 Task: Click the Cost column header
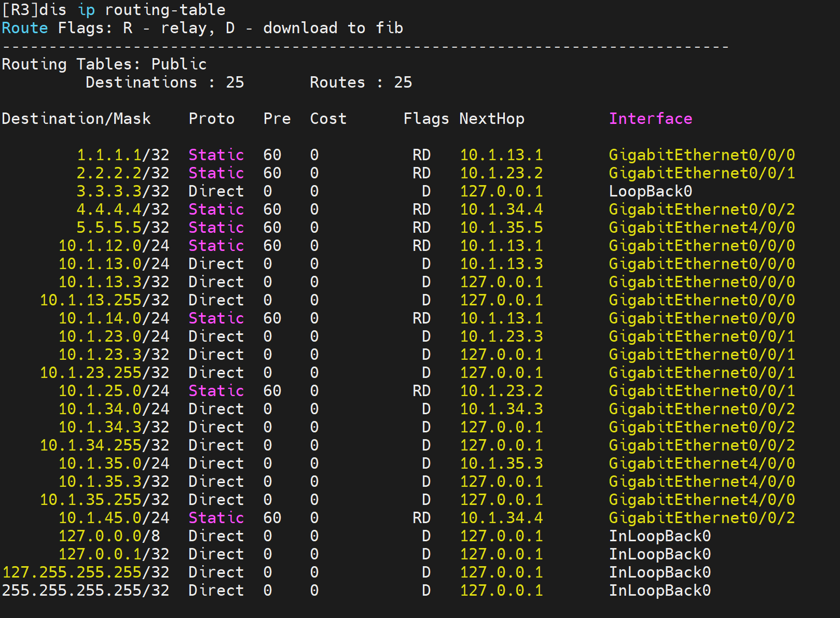[x=328, y=119]
